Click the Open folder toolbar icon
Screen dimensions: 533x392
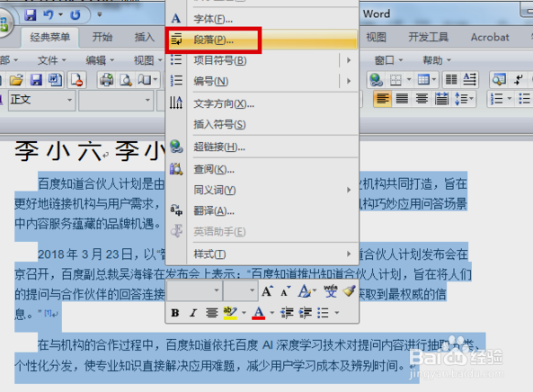[16, 80]
